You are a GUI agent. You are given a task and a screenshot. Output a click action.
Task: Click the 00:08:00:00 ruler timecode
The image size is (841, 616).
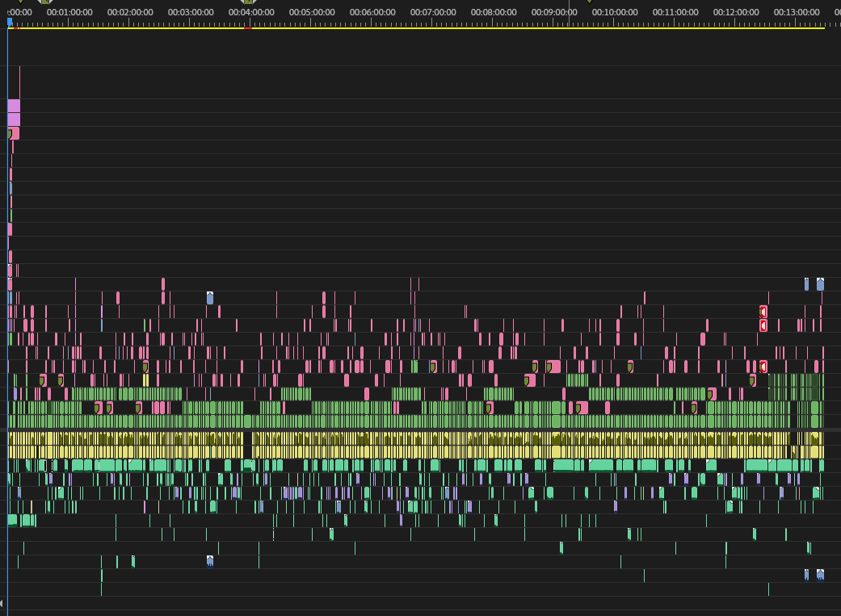click(x=494, y=12)
